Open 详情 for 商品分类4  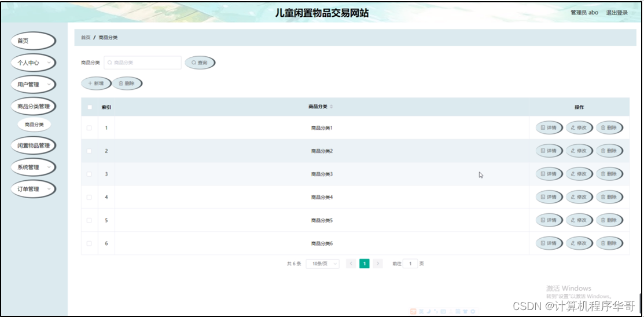coord(549,197)
